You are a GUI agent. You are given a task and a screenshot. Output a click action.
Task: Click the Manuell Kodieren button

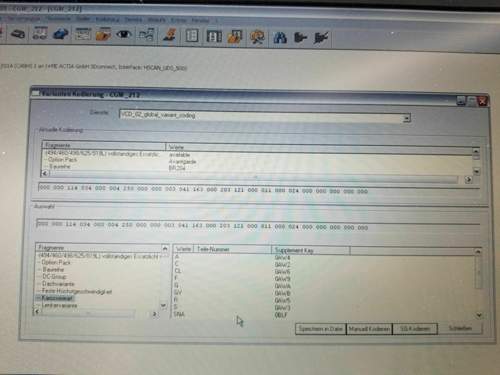point(369,329)
